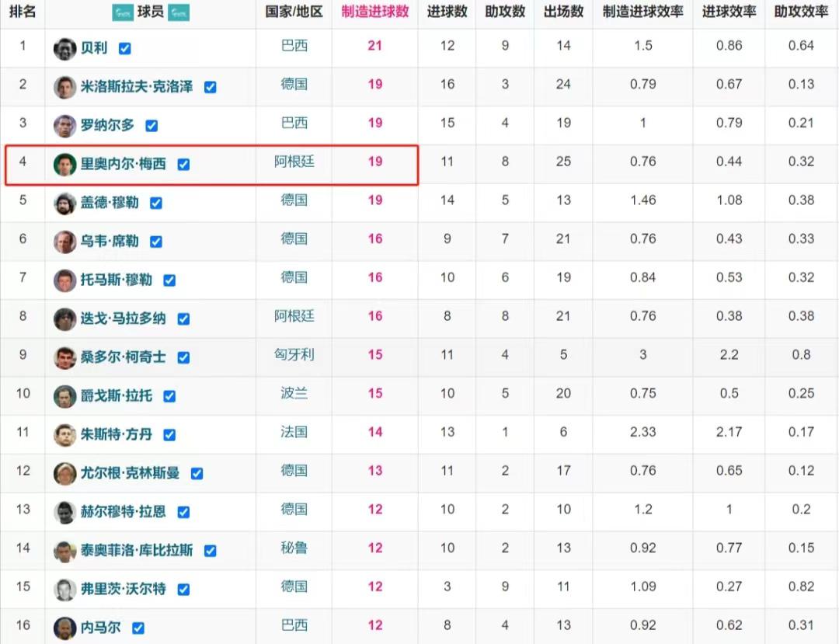
Task: Toggle checkbox beside 内马尔
Action: [x=138, y=628]
